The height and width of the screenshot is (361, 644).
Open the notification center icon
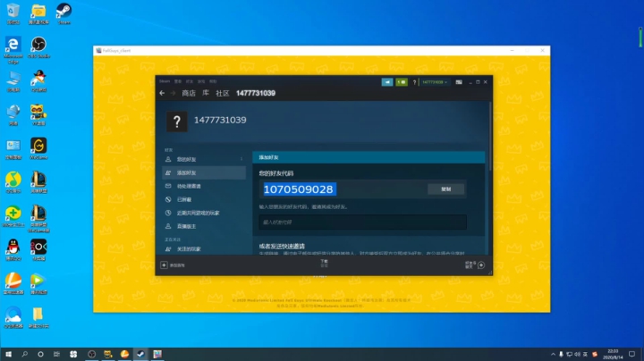tap(631, 354)
